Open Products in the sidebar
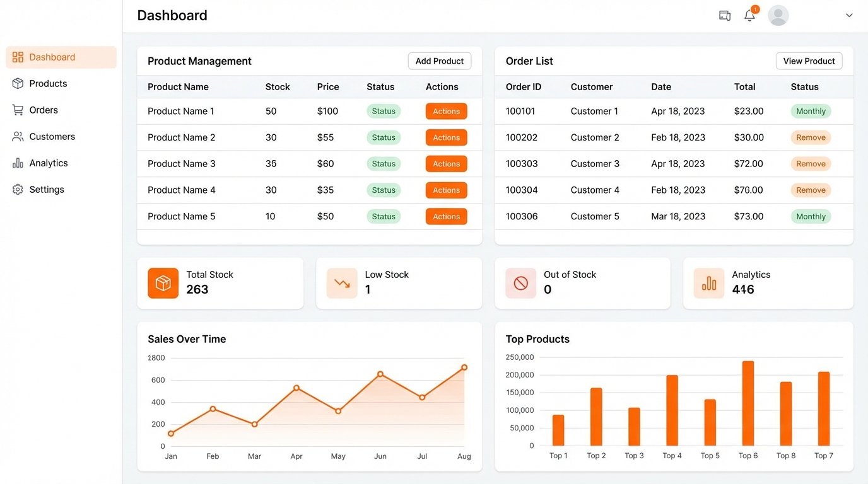 click(x=48, y=84)
